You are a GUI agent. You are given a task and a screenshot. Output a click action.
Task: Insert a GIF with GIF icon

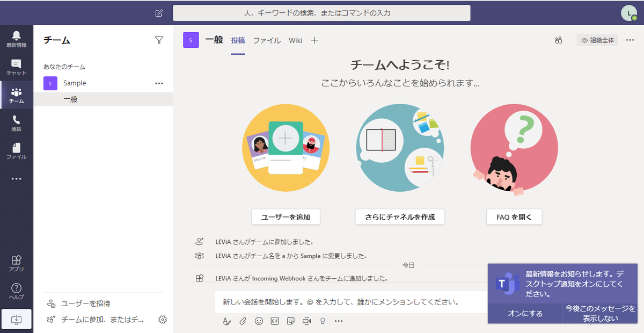[275, 321]
